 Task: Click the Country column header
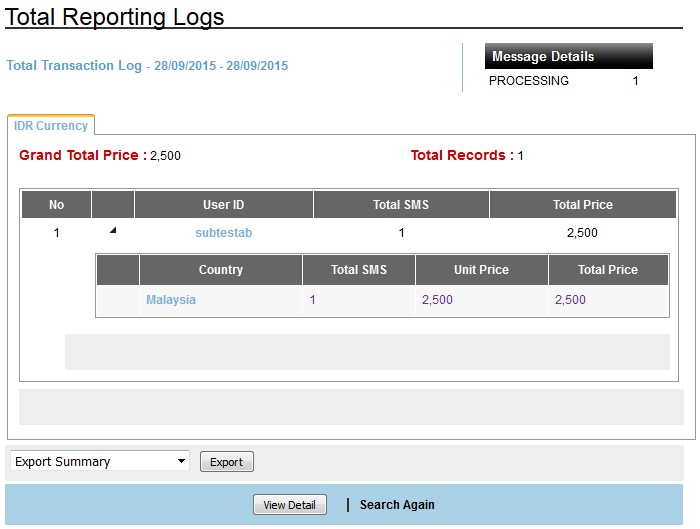click(221, 270)
